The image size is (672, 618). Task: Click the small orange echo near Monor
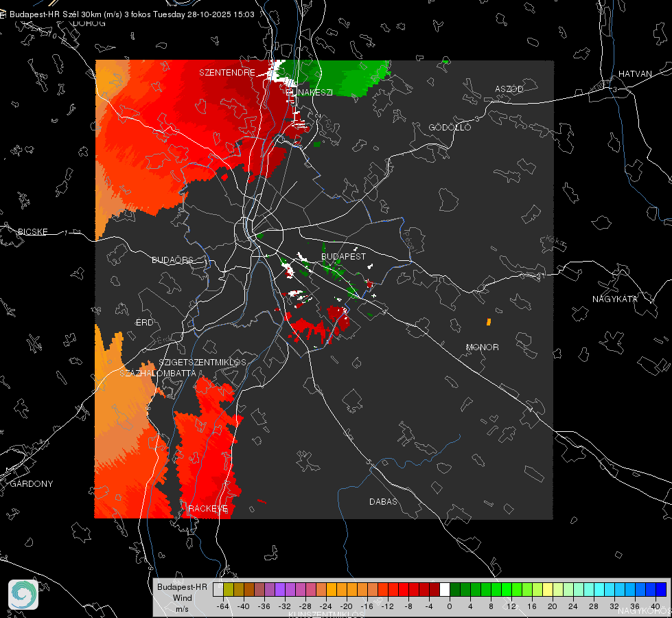pyautogui.click(x=489, y=321)
